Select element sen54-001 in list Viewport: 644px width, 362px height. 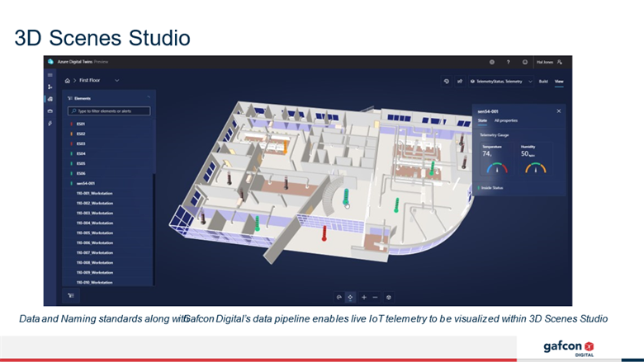click(x=109, y=183)
